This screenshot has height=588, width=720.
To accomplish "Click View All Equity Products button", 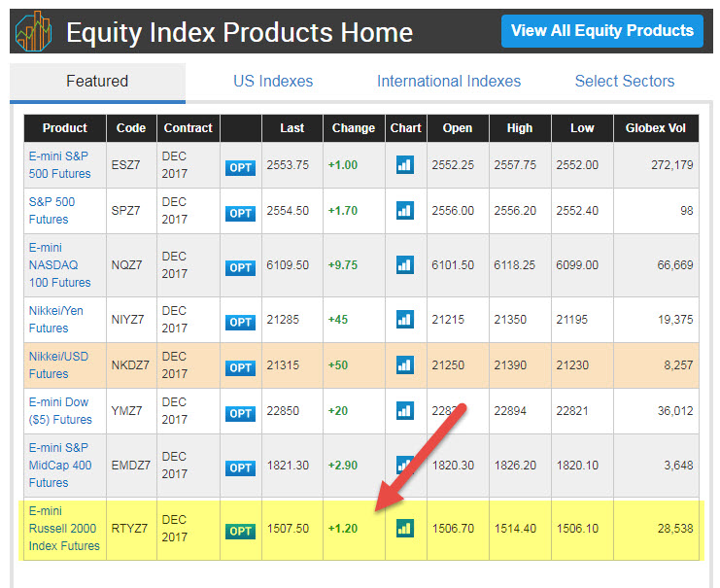I will click(602, 31).
